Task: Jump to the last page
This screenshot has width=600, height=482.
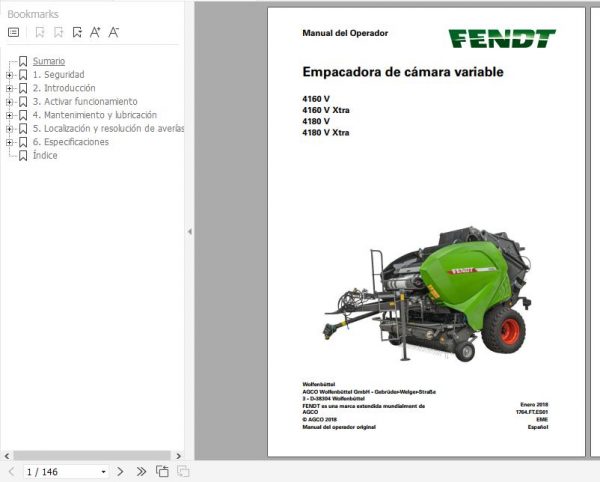Action: click(x=141, y=471)
